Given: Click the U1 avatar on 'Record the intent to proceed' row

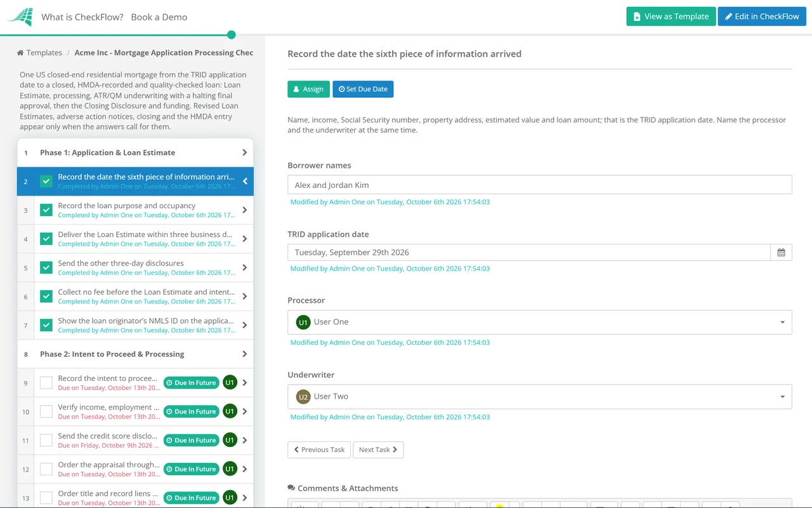Looking at the screenshot, I should [x=230, y=383].
